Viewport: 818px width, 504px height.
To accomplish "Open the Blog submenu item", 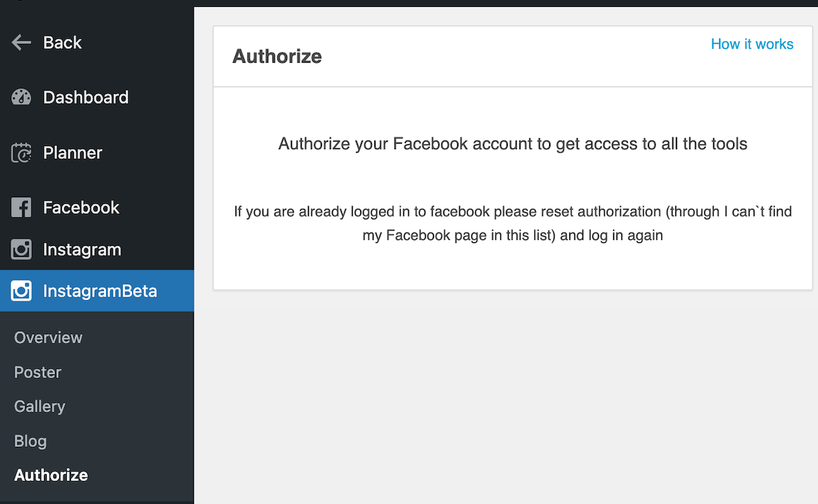I will click(30, 441).
